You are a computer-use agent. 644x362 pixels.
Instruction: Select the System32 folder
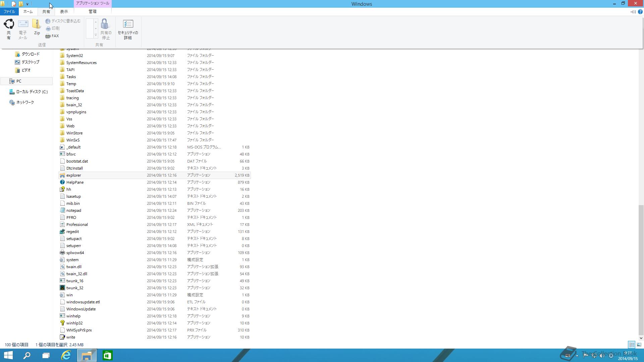point(155,56)
